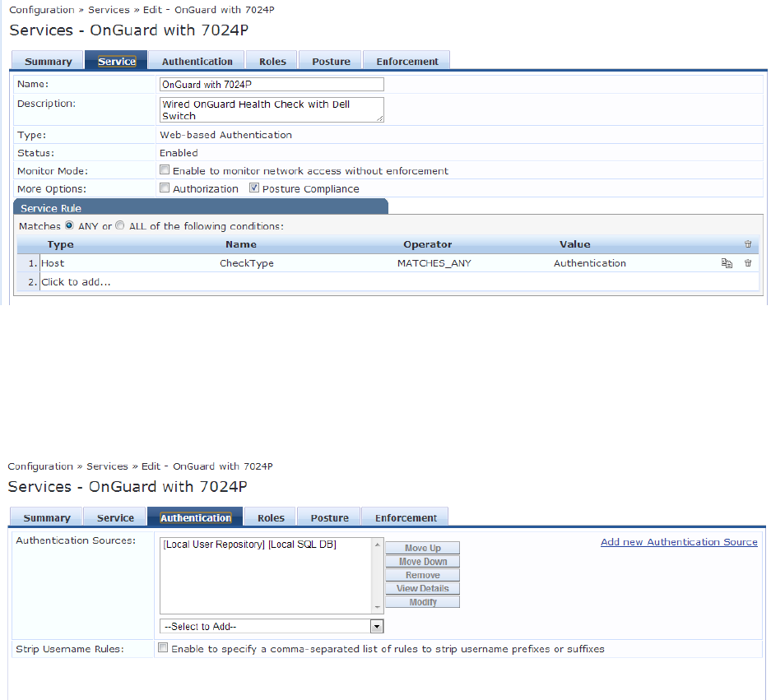Open Roles tab in top panel
This screenshot has height=700, width=771.
tap(272, 61)
